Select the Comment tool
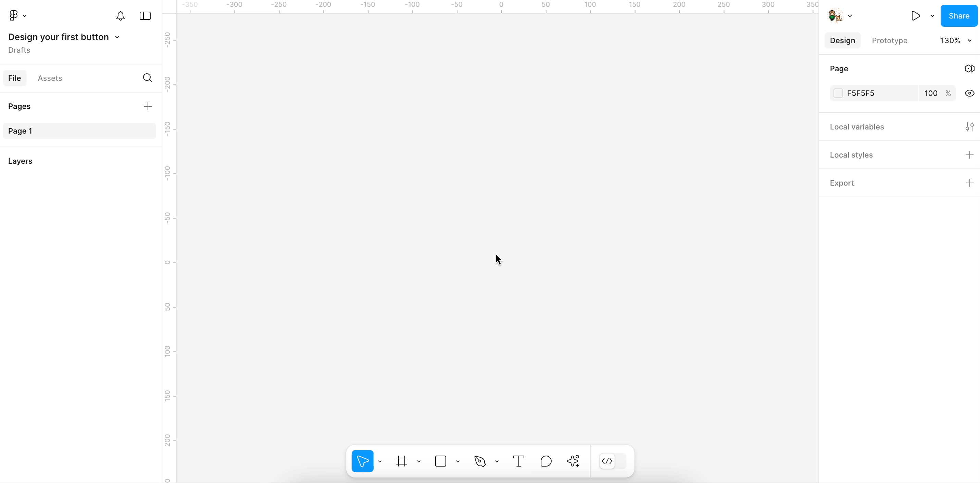Image resolution: width=980 pixels, height=483 pixels. click(x=546, y=461)
